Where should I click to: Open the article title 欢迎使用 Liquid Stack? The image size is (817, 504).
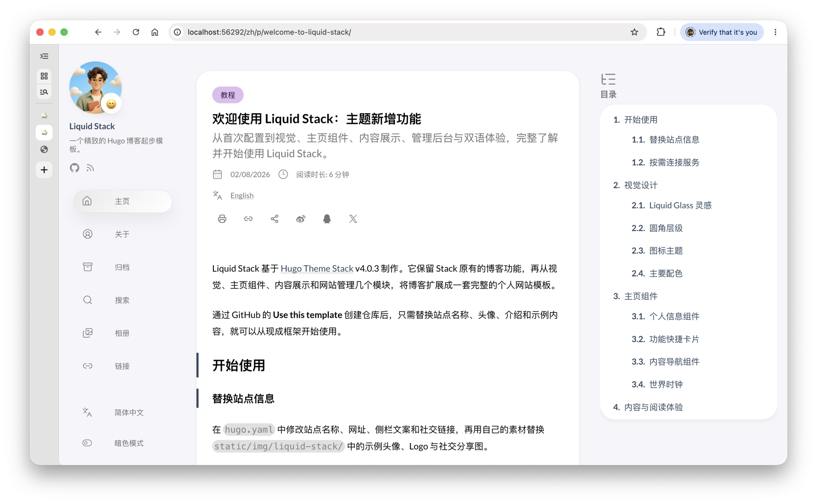[x=317, y=119]
